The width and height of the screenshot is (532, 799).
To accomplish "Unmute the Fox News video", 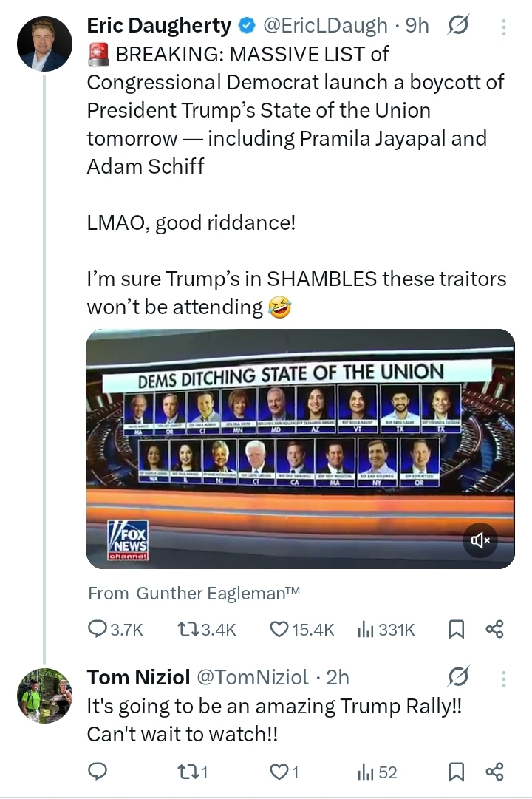I will tap(480, 541).
